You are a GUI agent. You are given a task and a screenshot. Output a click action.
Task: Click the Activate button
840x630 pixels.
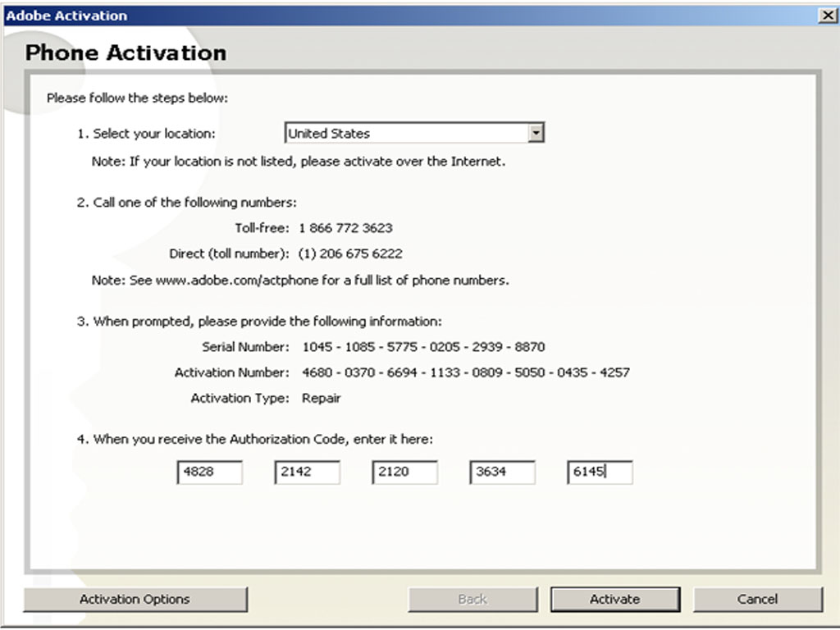[x=615, y=599]
